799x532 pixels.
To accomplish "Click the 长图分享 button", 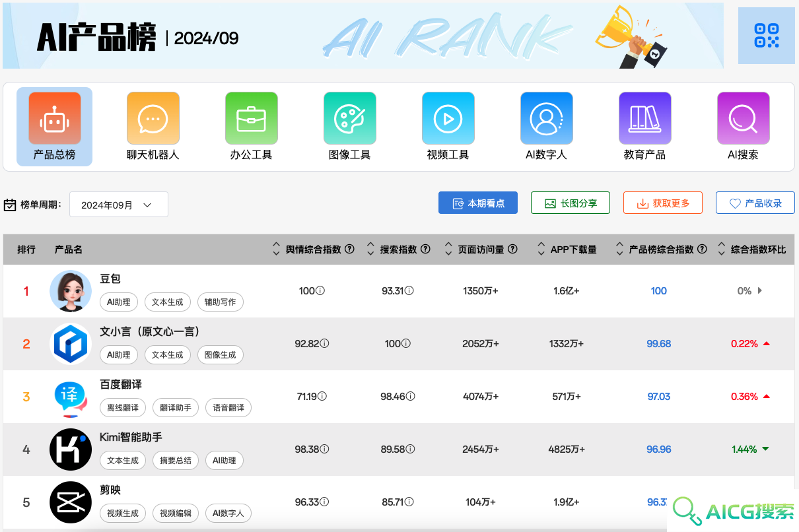I will [571, 203].
